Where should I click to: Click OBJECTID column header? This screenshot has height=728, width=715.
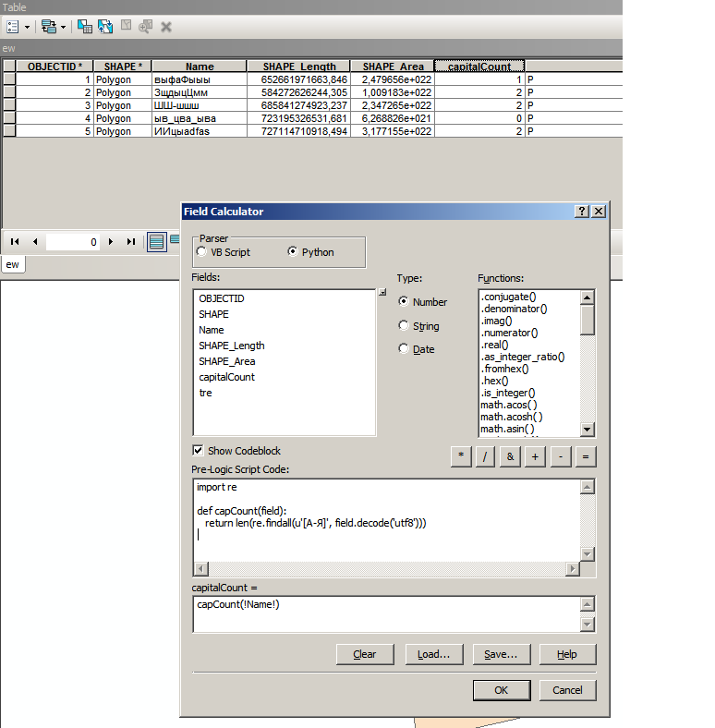[x=55, y=67]
